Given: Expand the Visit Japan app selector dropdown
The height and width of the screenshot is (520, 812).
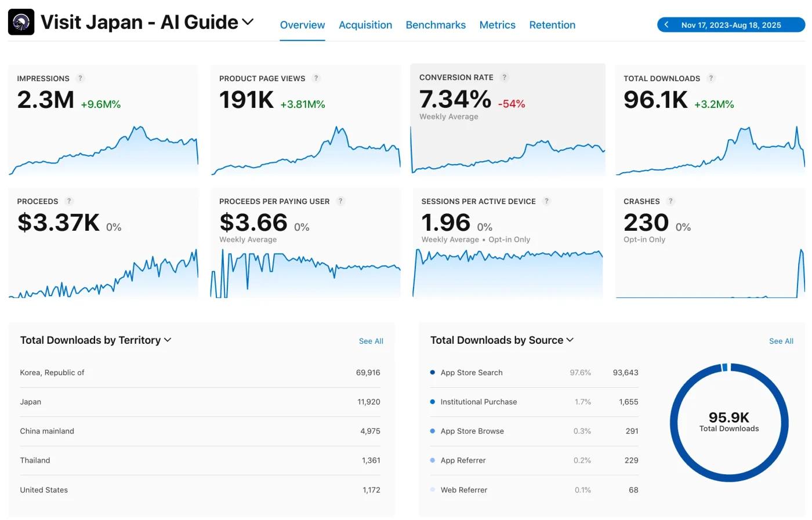Looking at the screenshot, I should pos(248,22).
